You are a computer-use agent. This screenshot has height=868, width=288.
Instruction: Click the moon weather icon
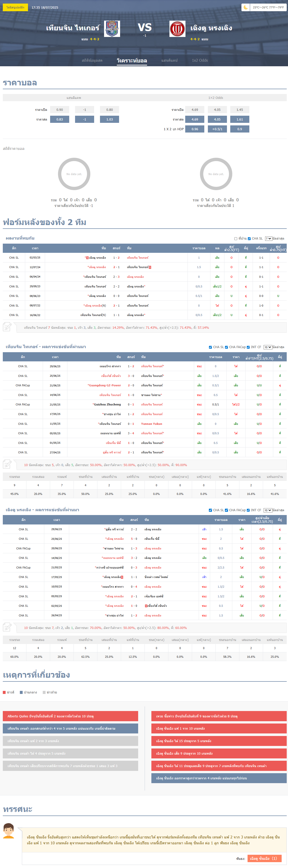point(246,7)
